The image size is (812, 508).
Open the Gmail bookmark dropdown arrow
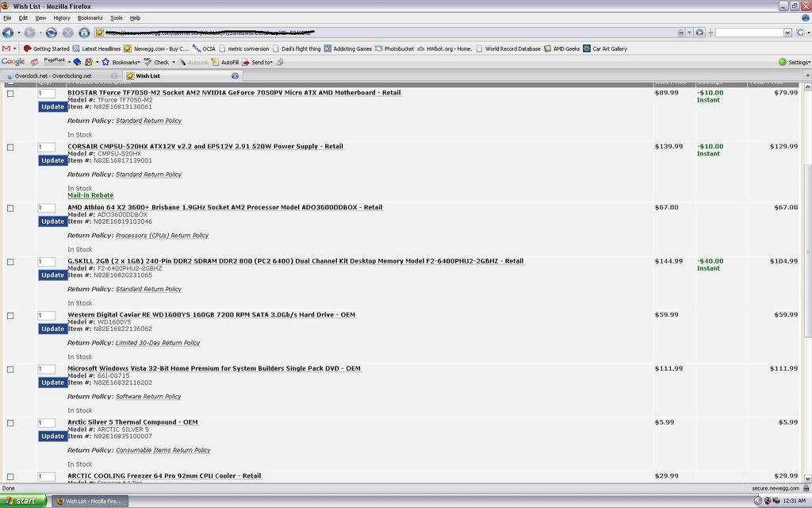pos(14,48)
